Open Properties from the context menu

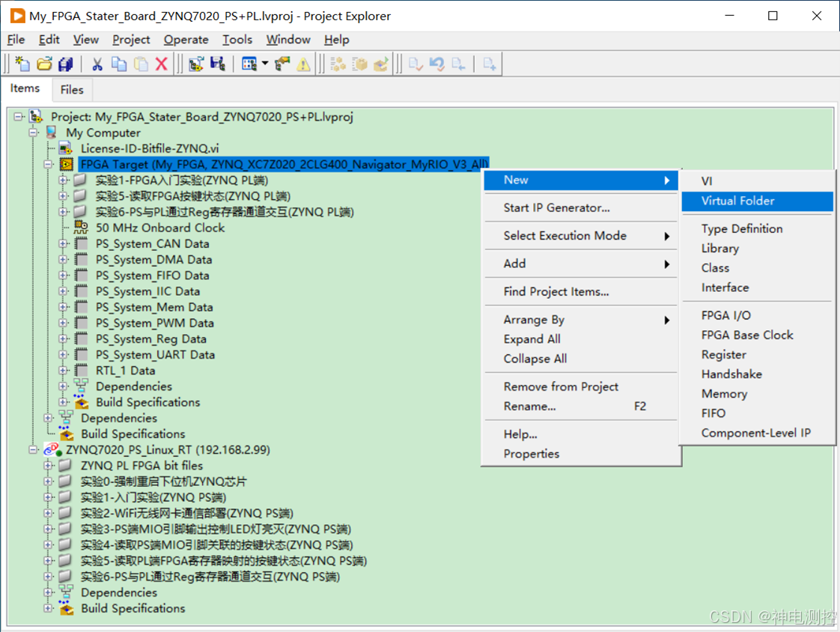click(x=581, y=454)
